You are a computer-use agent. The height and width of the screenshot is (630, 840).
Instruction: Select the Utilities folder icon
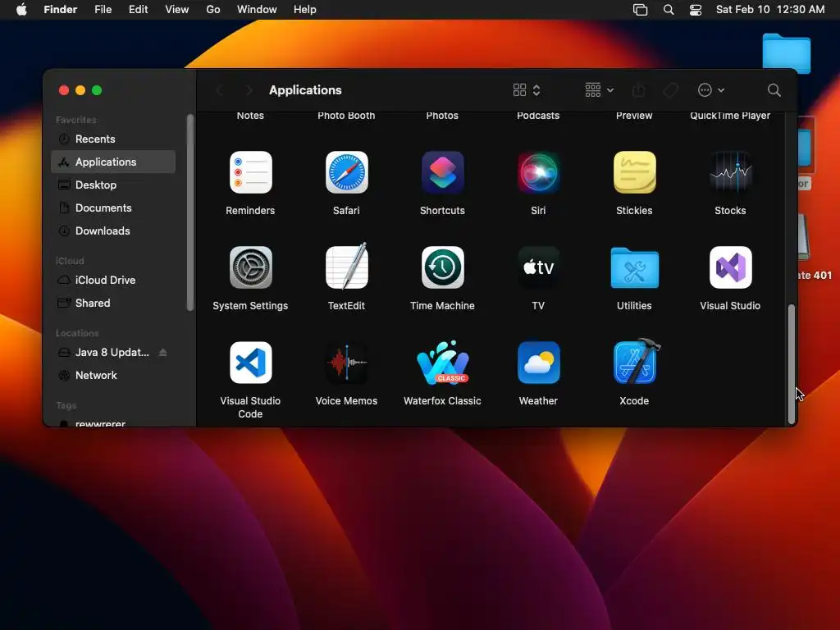(634, 268)
